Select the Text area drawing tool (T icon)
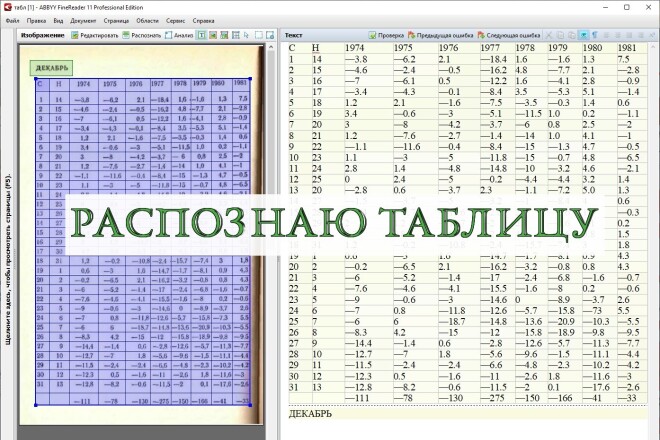Image resolution: width=660 pixels, height=440 pixels. (x=202, y=35)
